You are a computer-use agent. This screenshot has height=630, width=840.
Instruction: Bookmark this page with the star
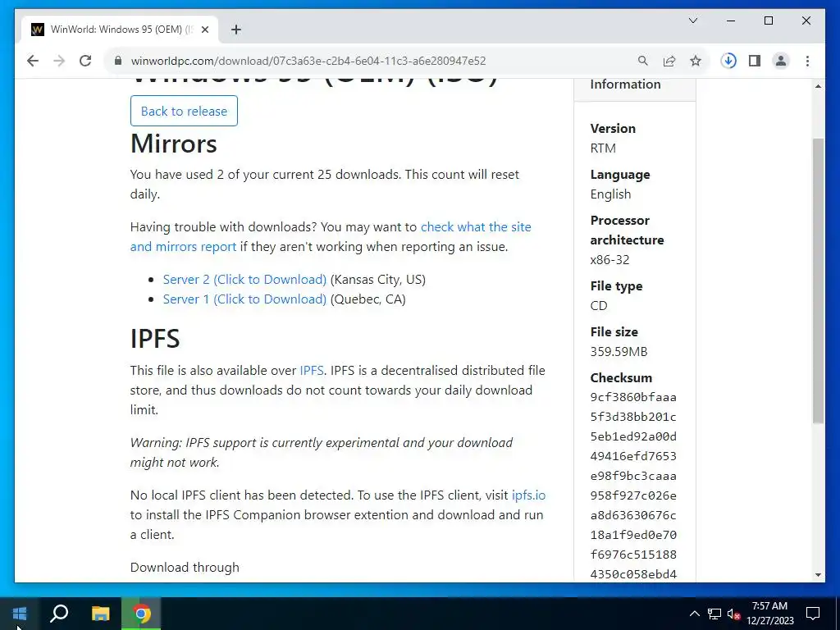[x=696, y=61]
